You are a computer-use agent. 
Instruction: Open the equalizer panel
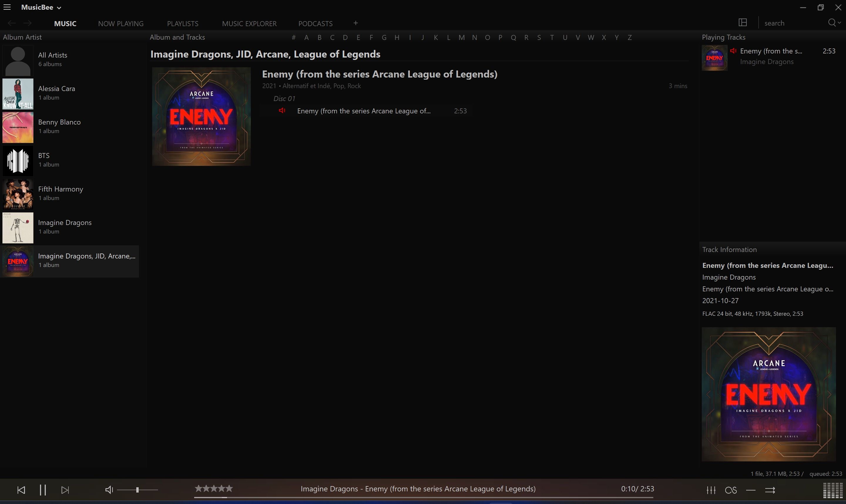pos(711,490)
